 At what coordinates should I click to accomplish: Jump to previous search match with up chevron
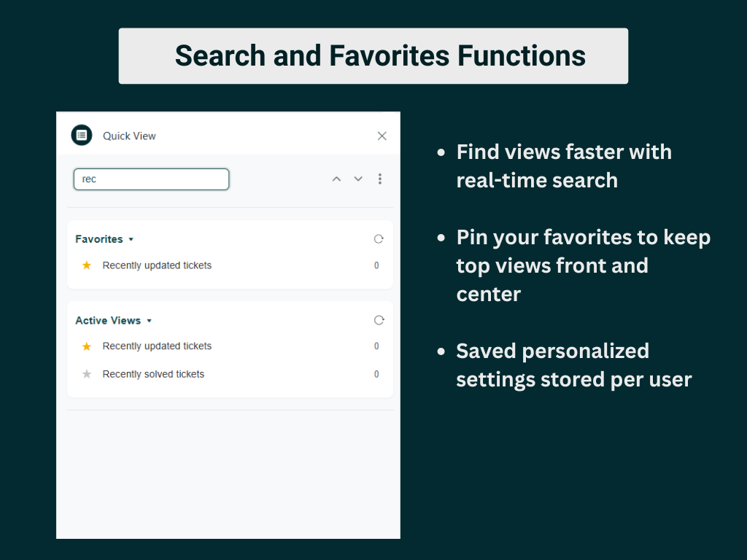336,179
